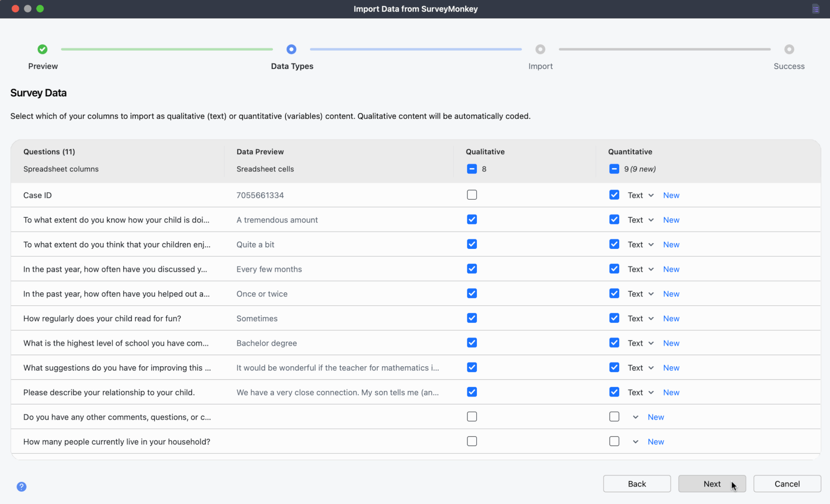Select the Data Types step label

(x=292, y=66)
